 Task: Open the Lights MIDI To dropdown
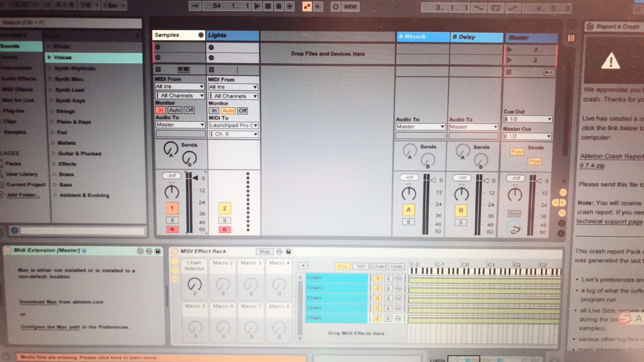pos(233,125)
